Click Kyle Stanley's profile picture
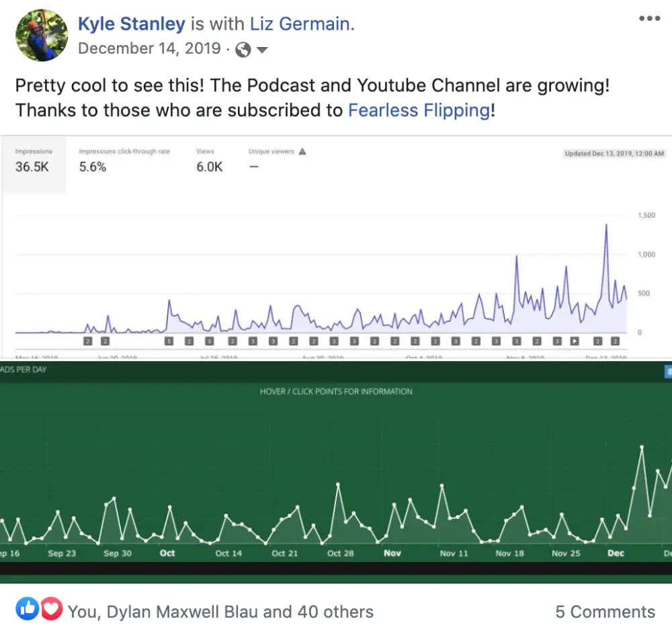The height and width of the screenshot is (636, 672). (x=41, y=36)
